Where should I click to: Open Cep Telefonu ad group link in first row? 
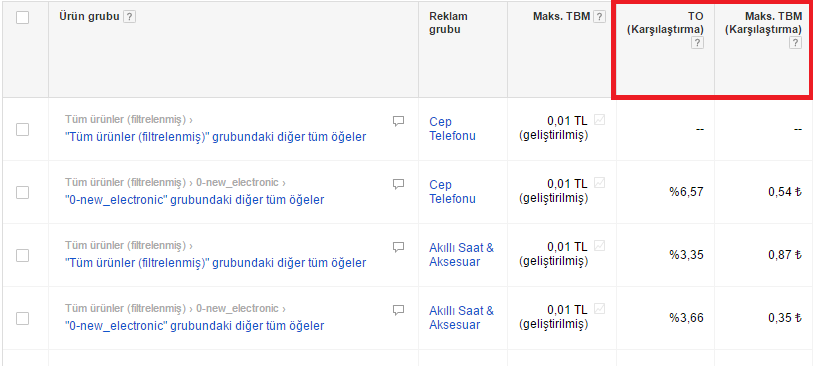(x=452, y=129)
